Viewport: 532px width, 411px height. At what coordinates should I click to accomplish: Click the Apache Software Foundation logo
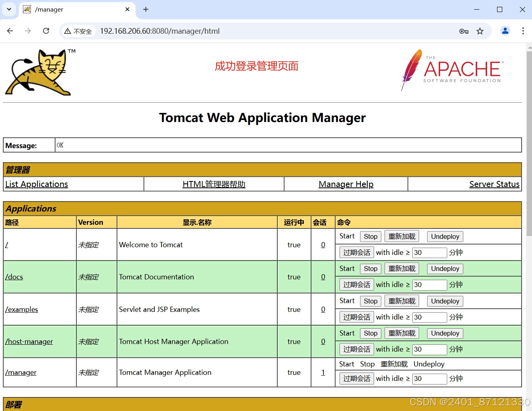[452, 70]
